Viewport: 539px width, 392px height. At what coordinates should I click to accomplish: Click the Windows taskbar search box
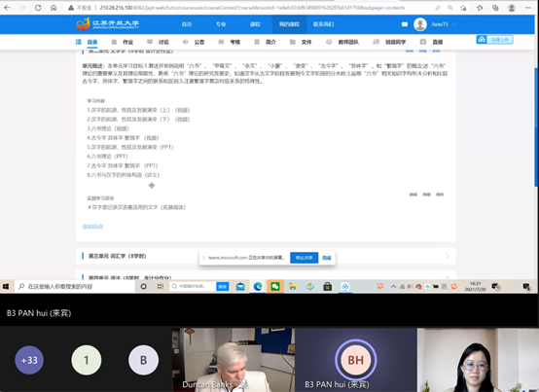click(x=75, y=286)
